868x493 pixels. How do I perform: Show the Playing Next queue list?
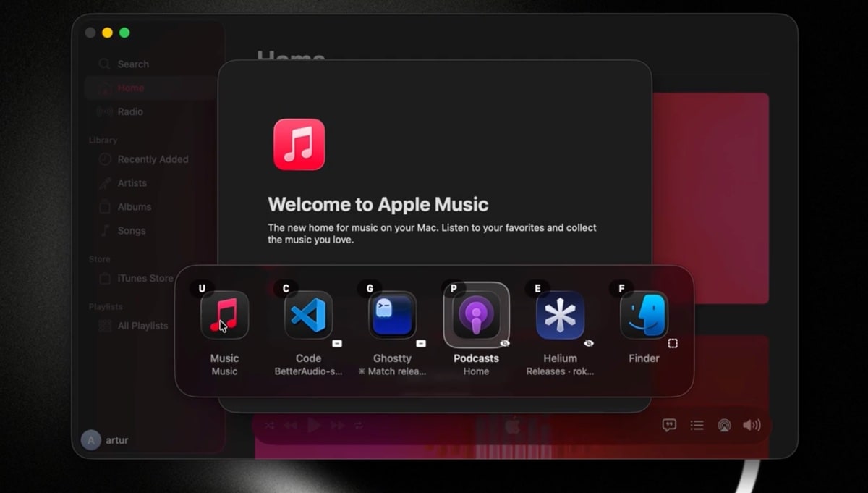(x=697, y=426)
